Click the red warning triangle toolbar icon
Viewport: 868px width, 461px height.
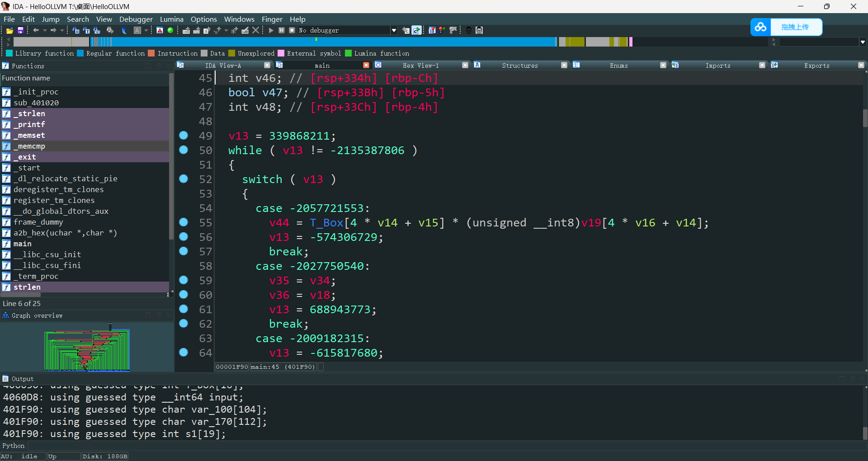160,30
